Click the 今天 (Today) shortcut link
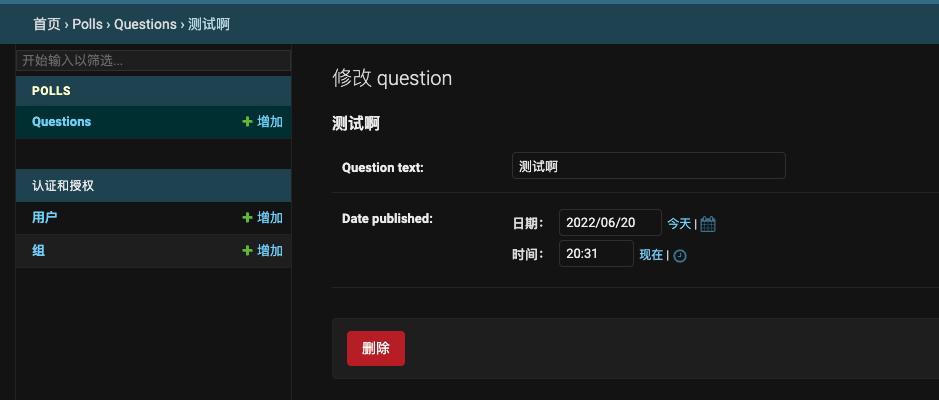939x400 pixels. coord(679,224)
